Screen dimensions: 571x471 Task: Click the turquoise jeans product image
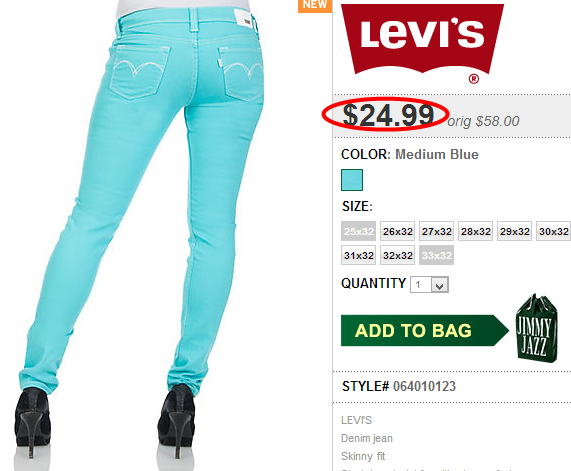click(142, 233)
